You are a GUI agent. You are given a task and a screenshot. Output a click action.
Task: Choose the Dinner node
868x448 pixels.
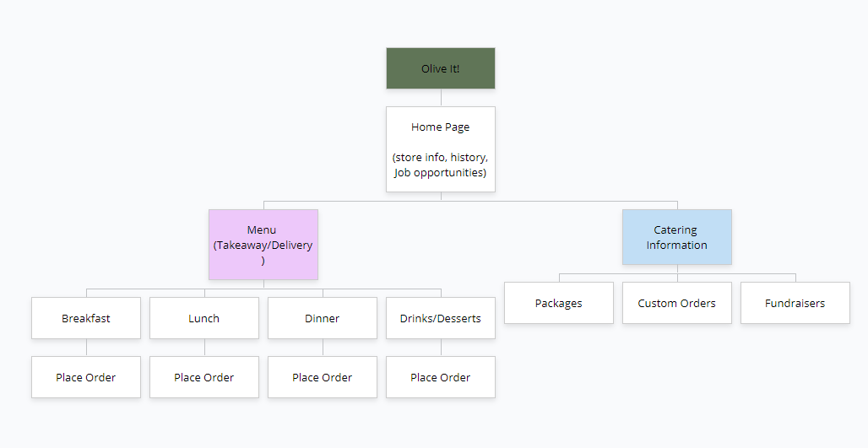[x=322, y=318]
